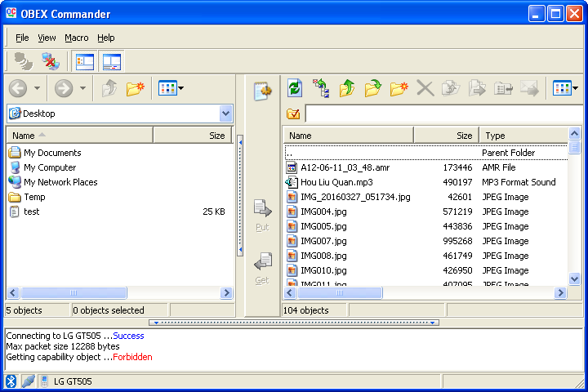Click the connection plug icon in status bar

click(28, 381)
